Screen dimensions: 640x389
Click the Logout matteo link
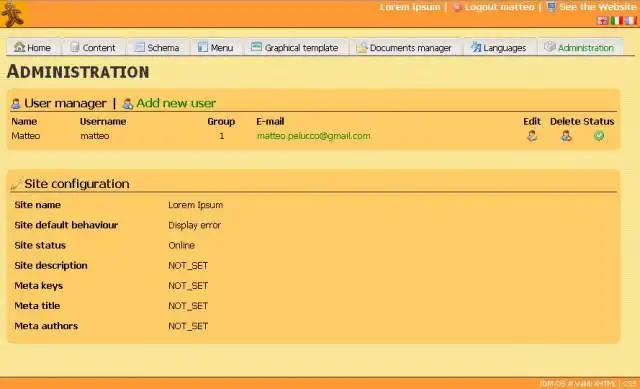point(499,7)
